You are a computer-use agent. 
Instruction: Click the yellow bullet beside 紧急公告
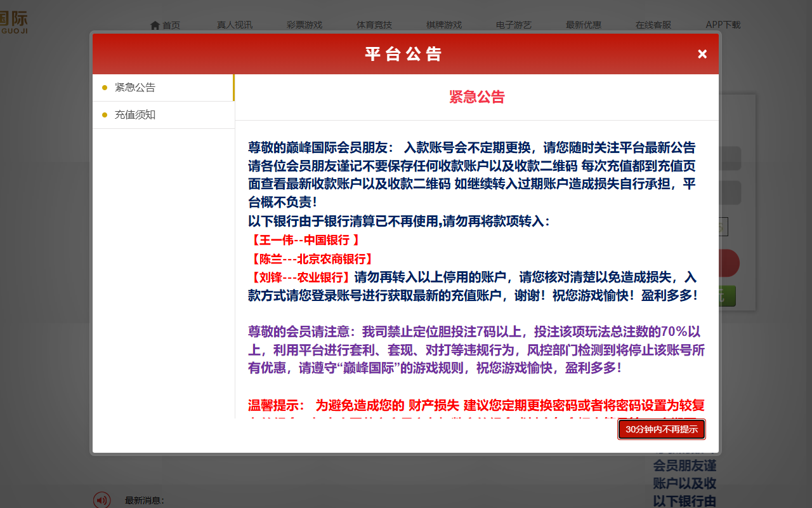coord(105,88)
